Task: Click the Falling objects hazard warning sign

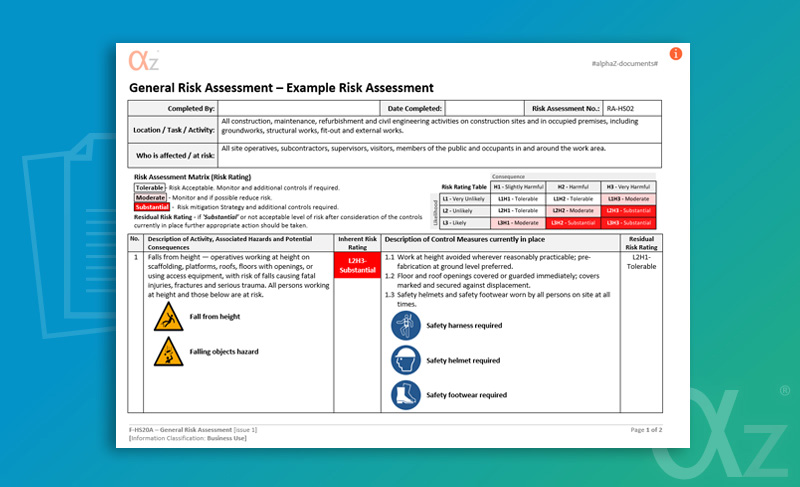Action: click(169, 353)
